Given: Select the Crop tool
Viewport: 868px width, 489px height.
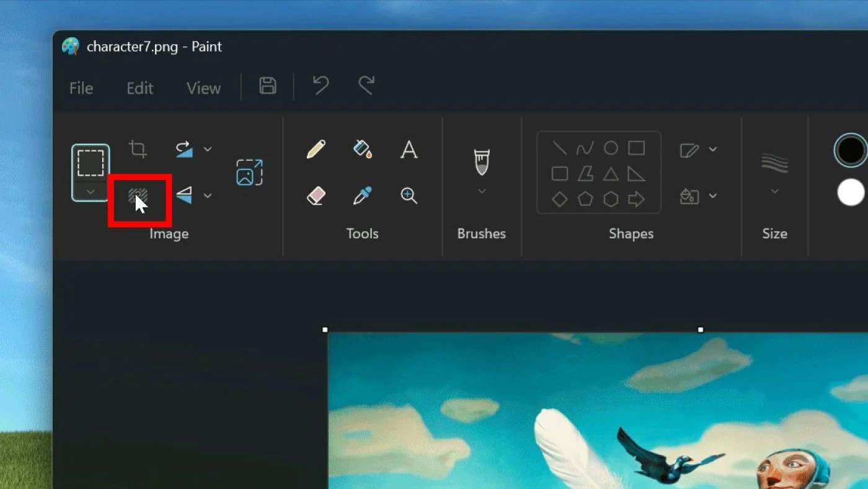Looking at the screenshot, I should [x=138, y=149].
